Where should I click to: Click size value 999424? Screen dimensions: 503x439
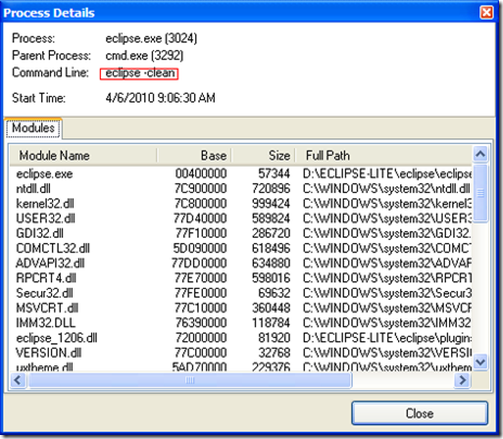coord(271,203)
